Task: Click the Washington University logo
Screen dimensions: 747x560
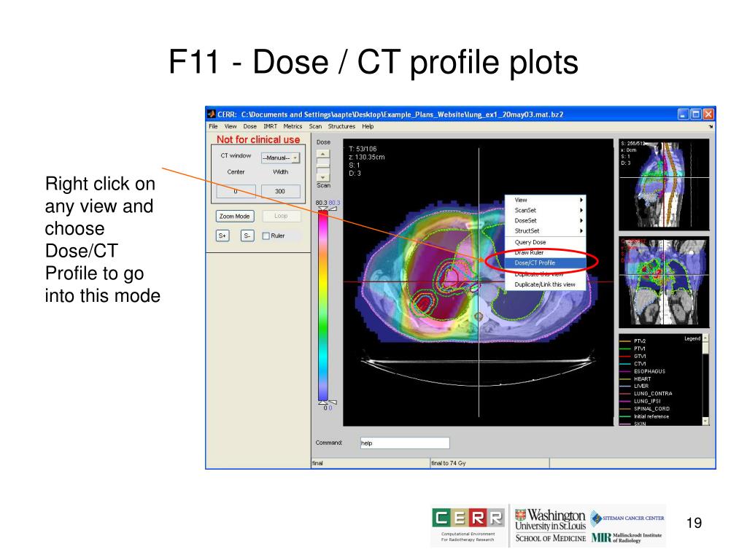Action: point(550,526)
